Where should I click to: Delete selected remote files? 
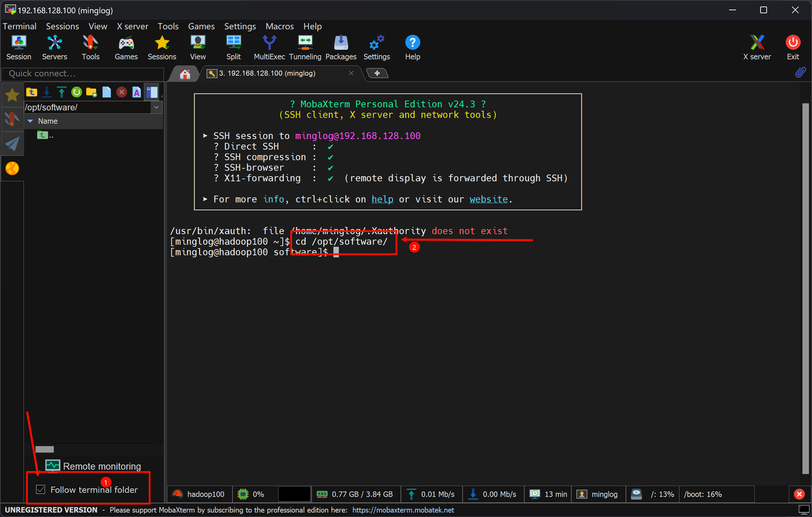click(x=122, y=92)
